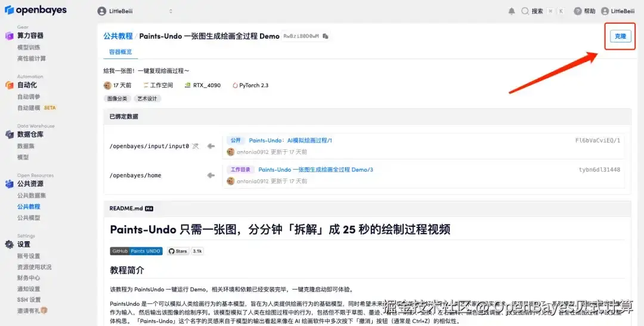Click the 算力容器 sidebar icon

coord(9,36)
